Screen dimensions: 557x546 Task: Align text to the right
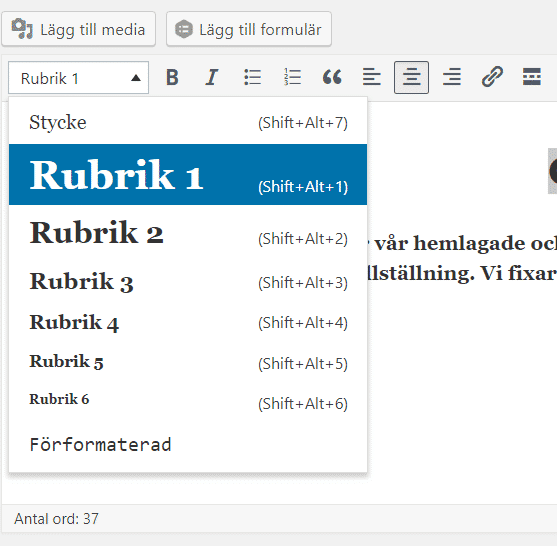(x=452, y=77)
